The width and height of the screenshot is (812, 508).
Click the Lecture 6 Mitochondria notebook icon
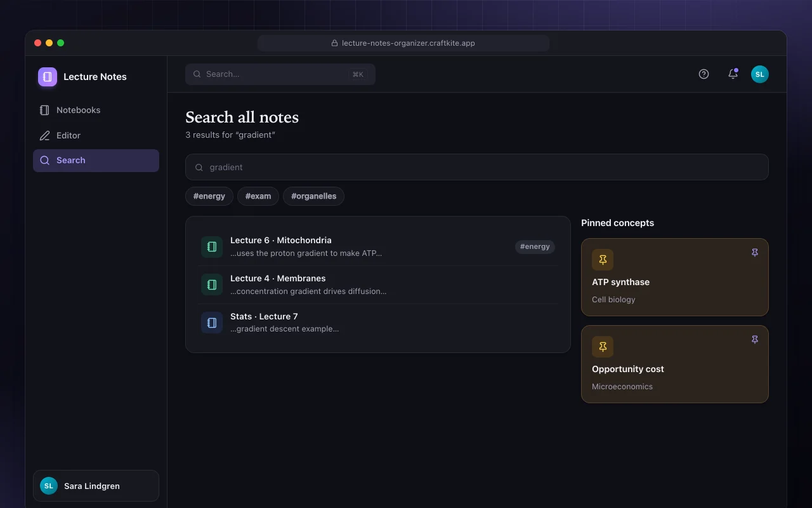pos(212,246)
